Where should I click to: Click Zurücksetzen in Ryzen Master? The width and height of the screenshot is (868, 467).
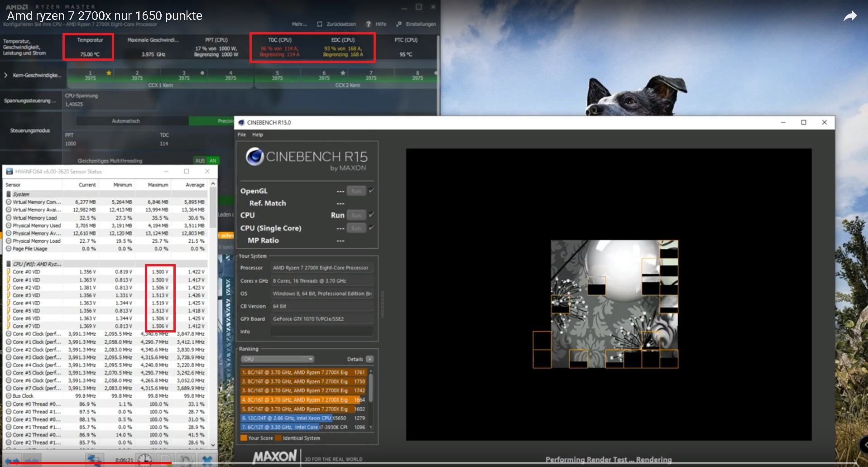pos(341,24)
